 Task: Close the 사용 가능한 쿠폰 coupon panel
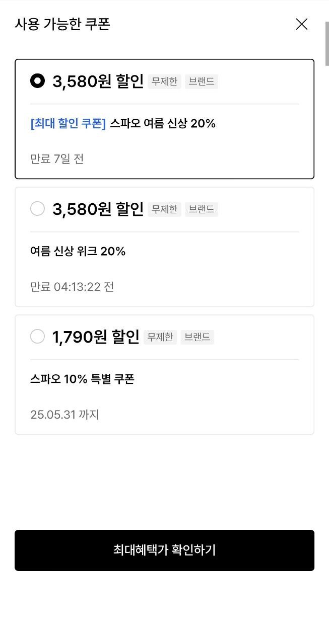click(x=301, y=24)
